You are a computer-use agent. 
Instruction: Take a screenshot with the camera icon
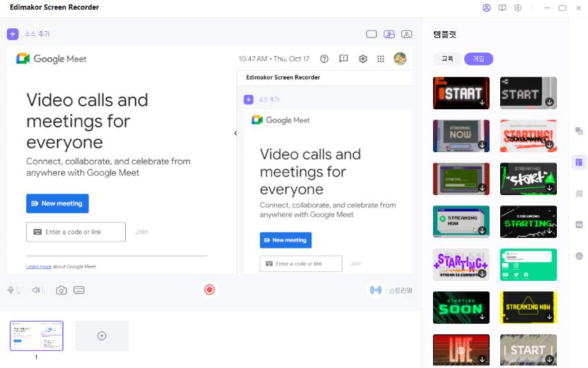[62, 291]
